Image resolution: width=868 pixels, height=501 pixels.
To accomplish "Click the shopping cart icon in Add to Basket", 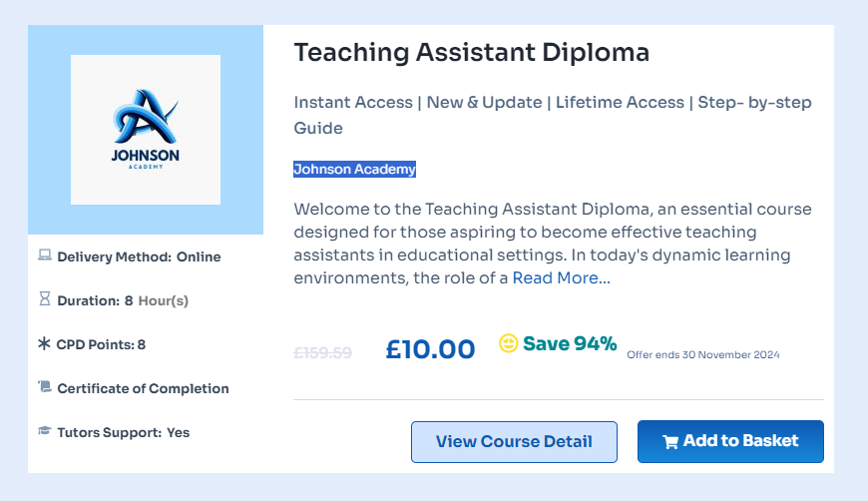I will (x=670, y=442).
